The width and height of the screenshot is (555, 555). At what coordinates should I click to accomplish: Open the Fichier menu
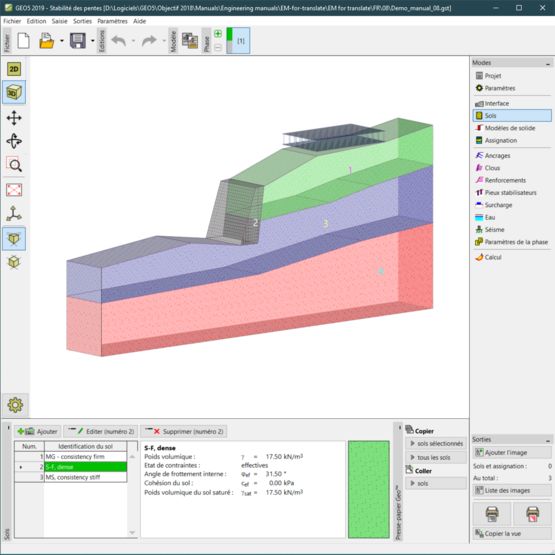(12, 21)
